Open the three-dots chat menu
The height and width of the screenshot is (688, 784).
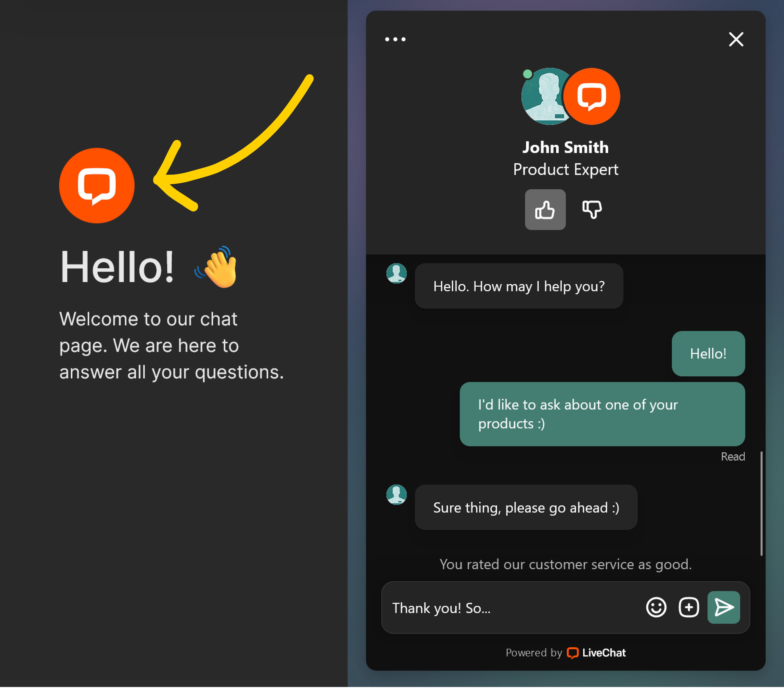click(x=395, y=39)
